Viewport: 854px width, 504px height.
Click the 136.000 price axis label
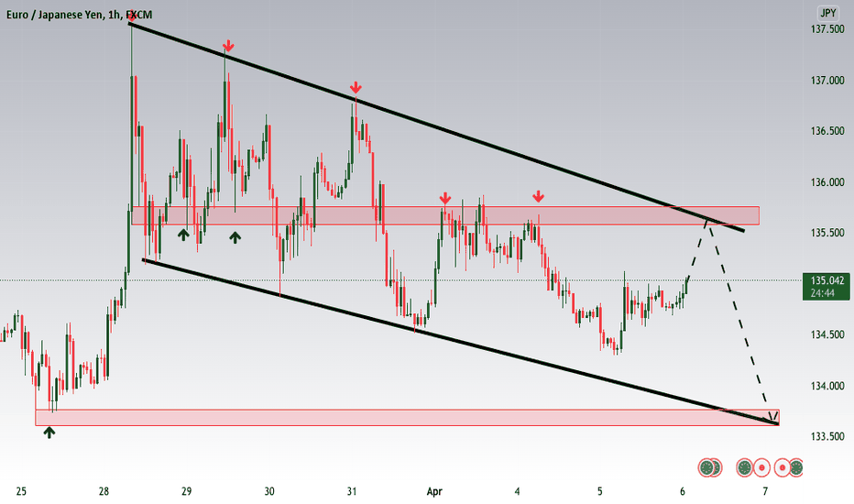coord(827,182)
